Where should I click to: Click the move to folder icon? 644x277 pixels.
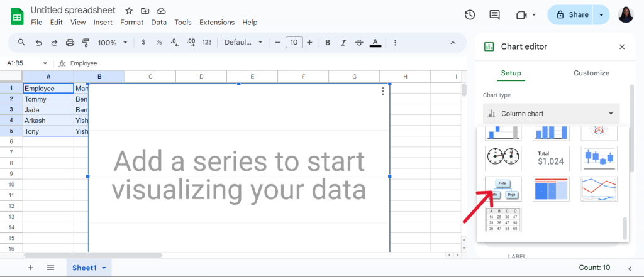coord(145,11)
